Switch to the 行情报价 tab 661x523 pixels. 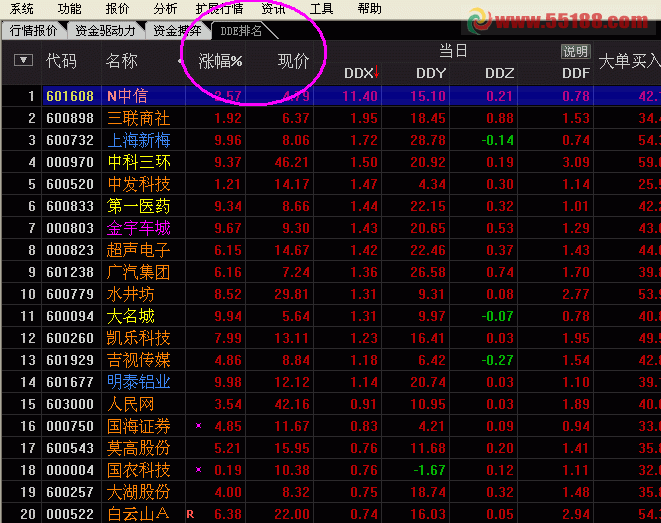pyautogui.click(x=33, y=31)
